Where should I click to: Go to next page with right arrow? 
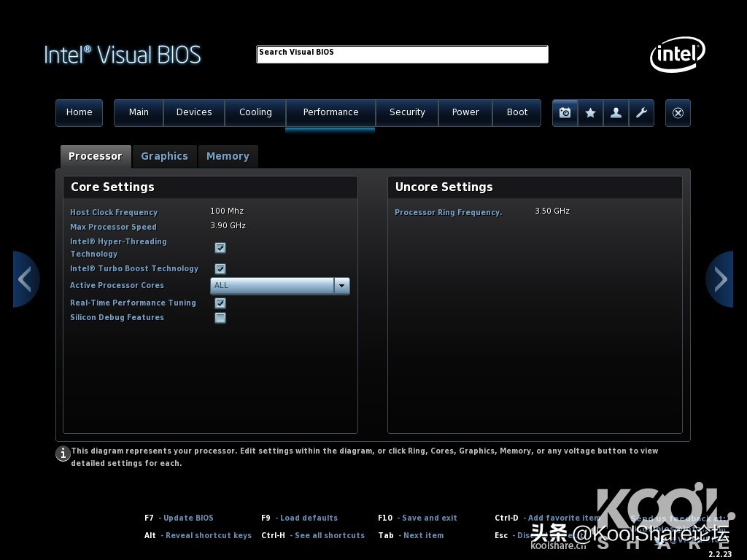coord(720,279)
